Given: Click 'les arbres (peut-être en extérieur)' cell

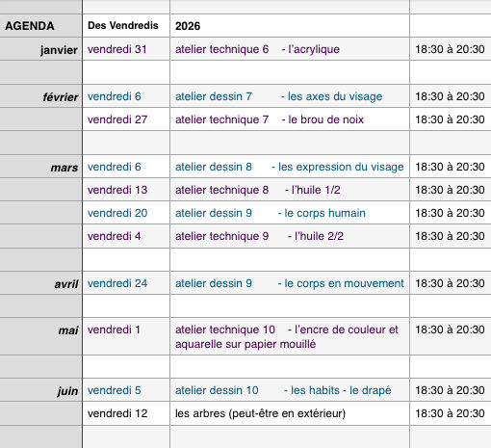Looking at the screenshot, I should click(x=290, y=413).
